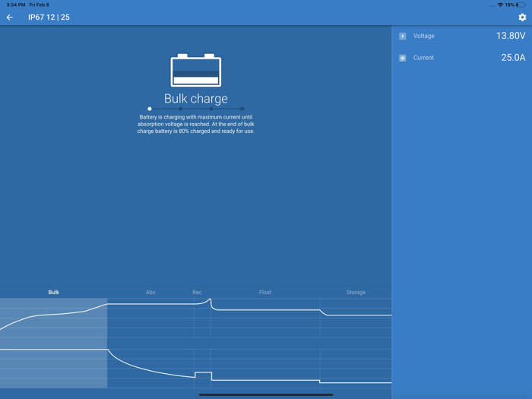
Task: Tap the battery charge state icon
Action: click(196, 70)
